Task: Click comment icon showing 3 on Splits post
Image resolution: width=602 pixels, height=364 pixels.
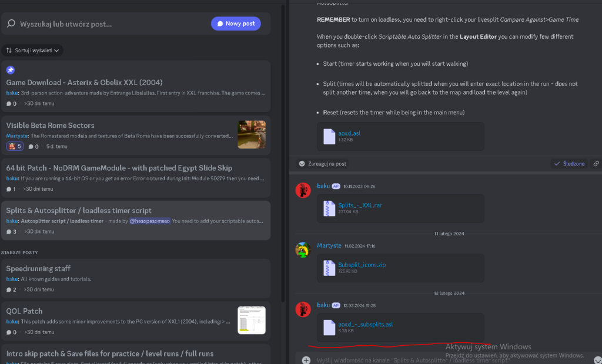Action: pyautogui.click(x=9, y=232)
